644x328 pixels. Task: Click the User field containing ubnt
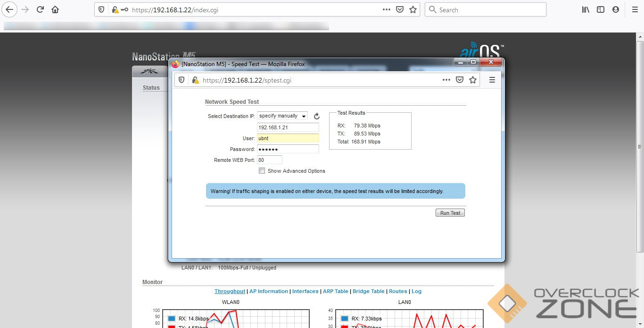click(288, 138)
